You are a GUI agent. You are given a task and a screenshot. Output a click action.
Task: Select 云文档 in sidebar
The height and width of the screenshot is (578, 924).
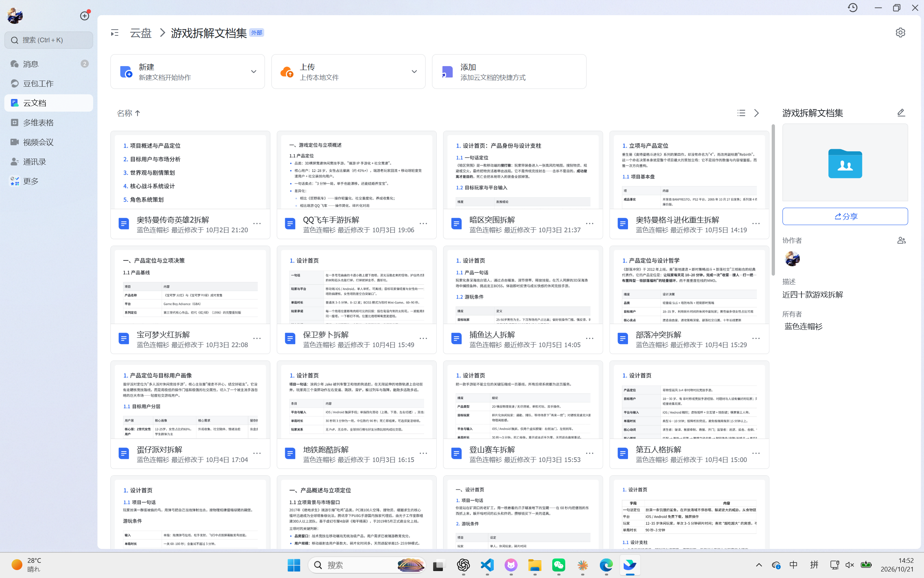(x=48, y=103)
